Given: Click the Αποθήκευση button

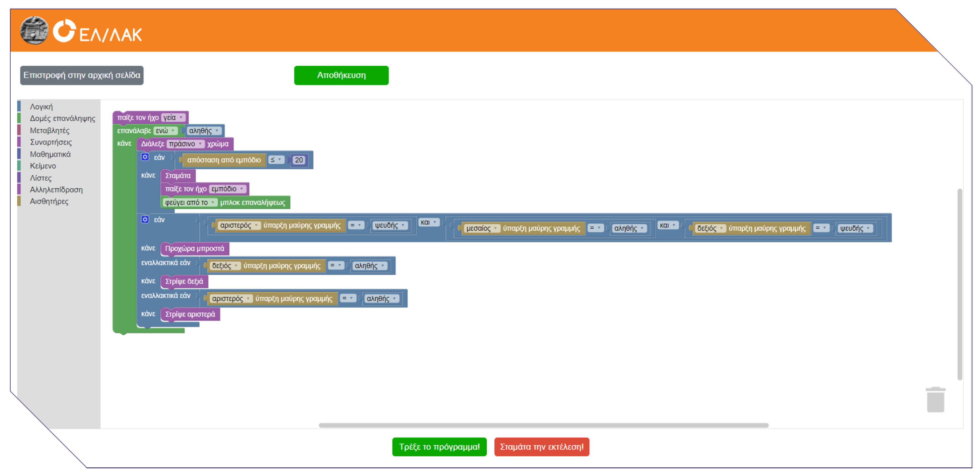Looking at the screenshot, I should click(341, 75).
